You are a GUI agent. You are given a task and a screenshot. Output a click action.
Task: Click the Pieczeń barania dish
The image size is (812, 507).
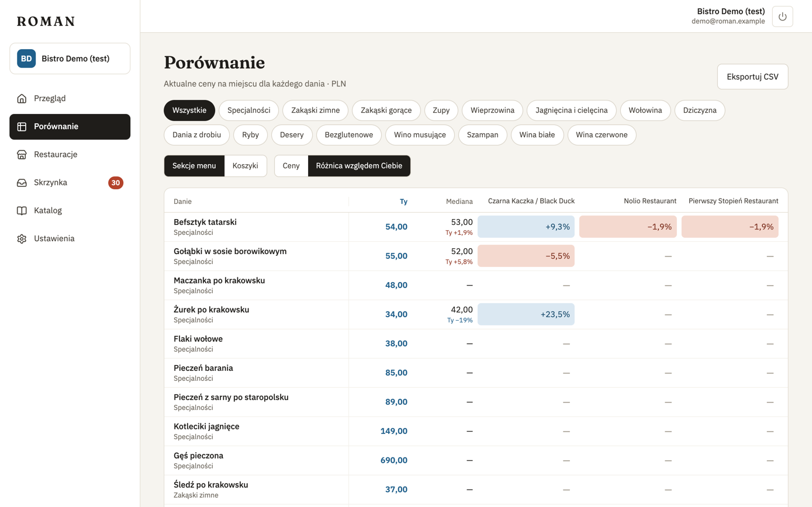click(x=203, y=368)
